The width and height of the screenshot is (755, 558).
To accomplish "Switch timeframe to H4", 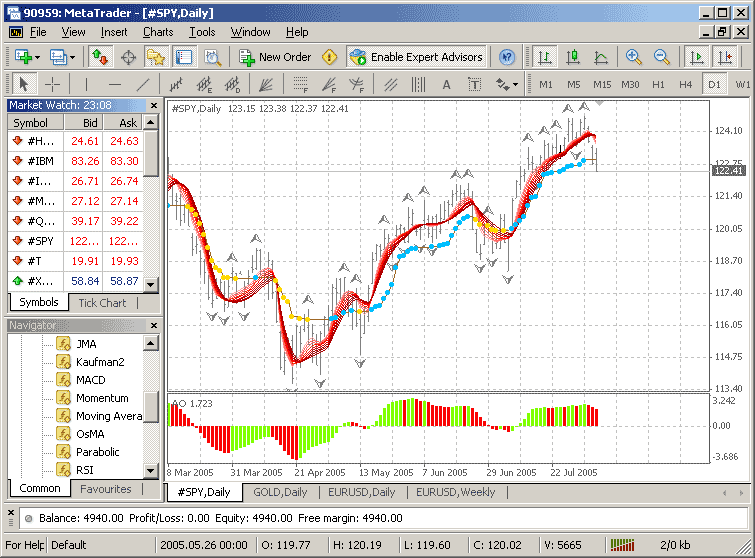I will pyautogui.click(x=686, y=85).
